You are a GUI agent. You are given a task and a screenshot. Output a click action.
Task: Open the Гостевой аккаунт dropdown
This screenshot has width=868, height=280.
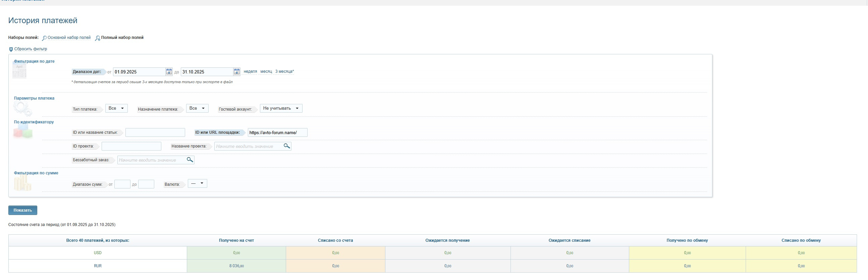click(281, 108)
